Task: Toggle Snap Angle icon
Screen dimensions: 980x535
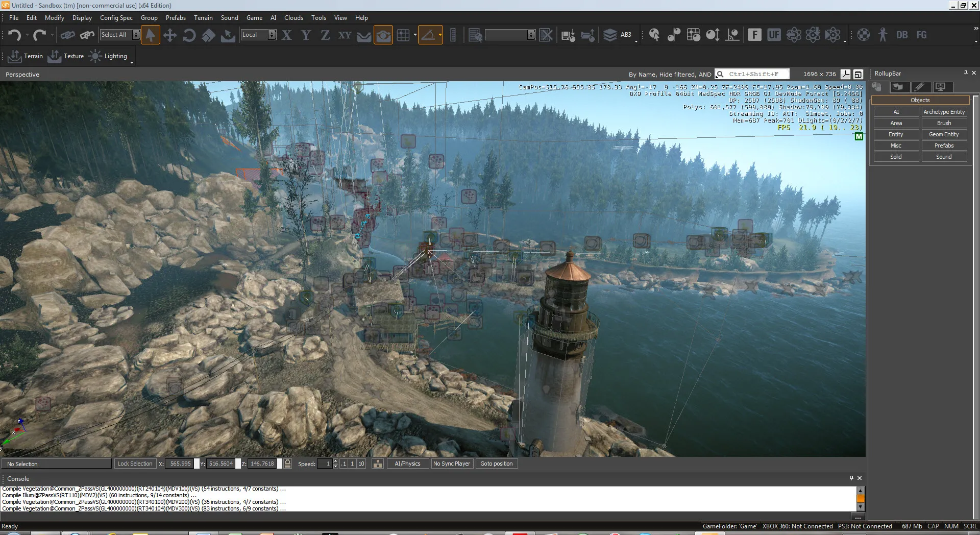Action: tap(428, 35)
